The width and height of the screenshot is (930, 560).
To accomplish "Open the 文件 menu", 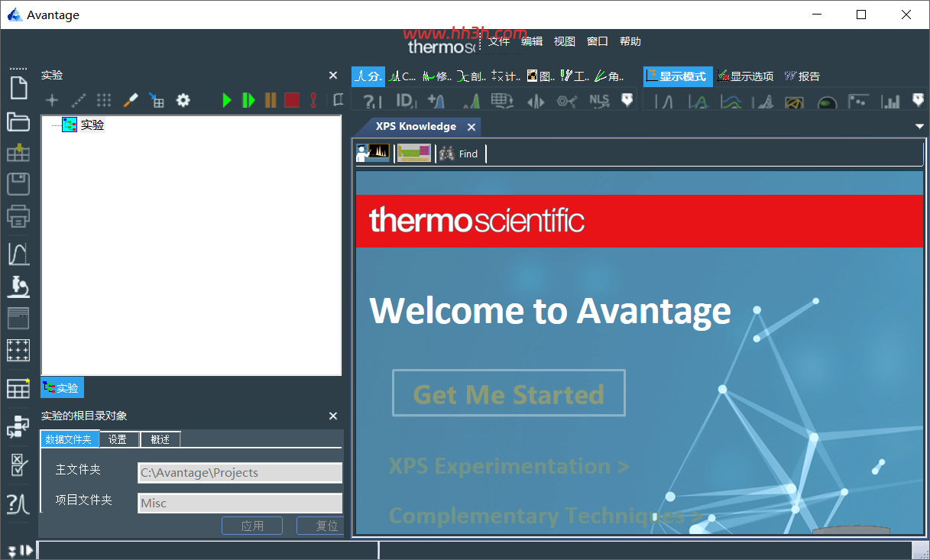I will click(x=499, y=41).
